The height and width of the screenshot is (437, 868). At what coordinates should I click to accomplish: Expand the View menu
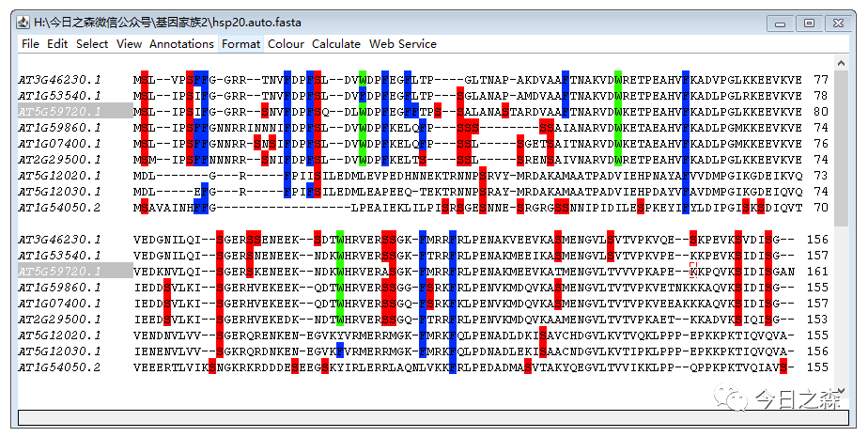129,44
